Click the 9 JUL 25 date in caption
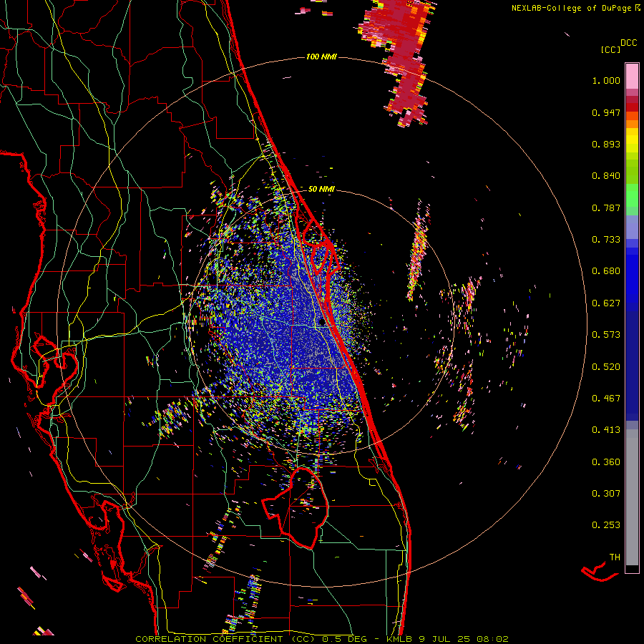644x644 pixels. tap(446, 639)
